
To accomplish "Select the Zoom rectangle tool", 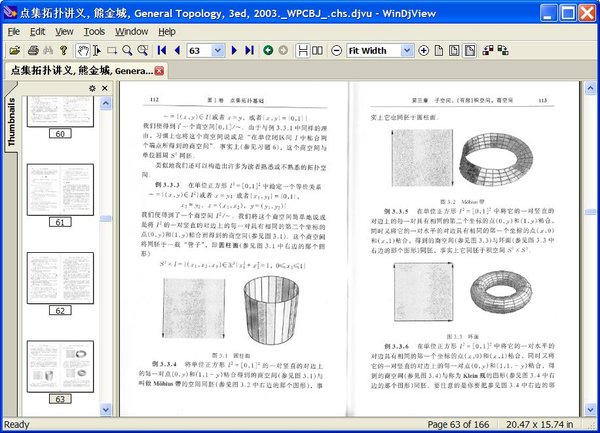I will (x=143, y=50).
